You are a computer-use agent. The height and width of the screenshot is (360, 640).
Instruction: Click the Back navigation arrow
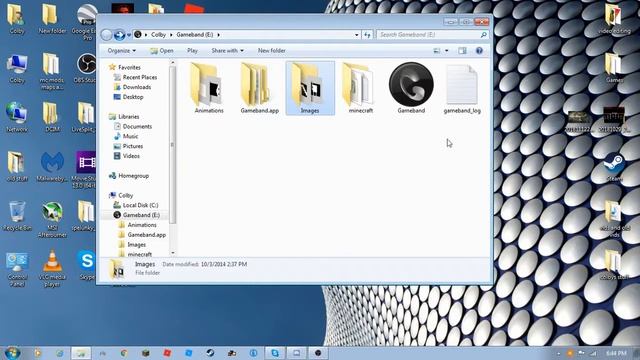coord(107,35)
